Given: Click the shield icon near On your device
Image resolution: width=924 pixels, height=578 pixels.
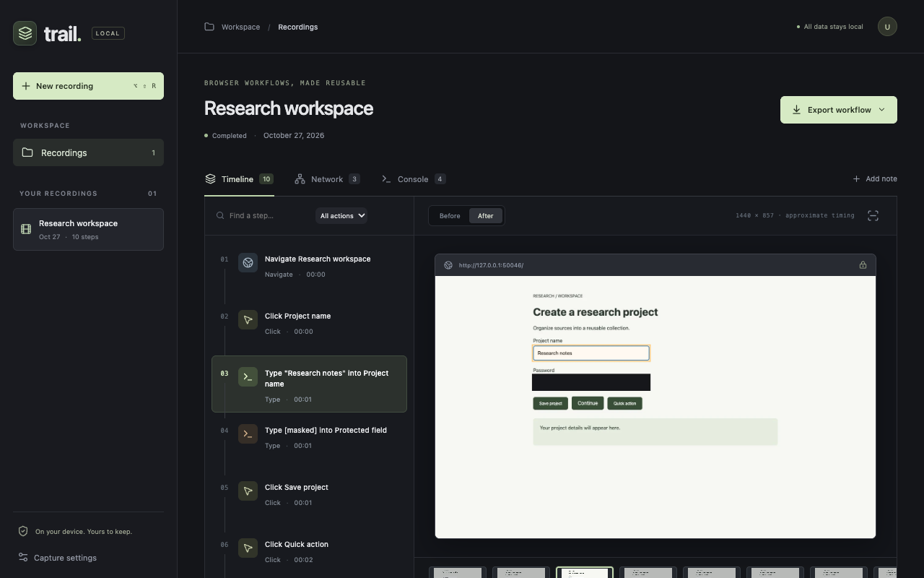Looking at the screenshot, I should pyautogui.click(x=23, y=531).
